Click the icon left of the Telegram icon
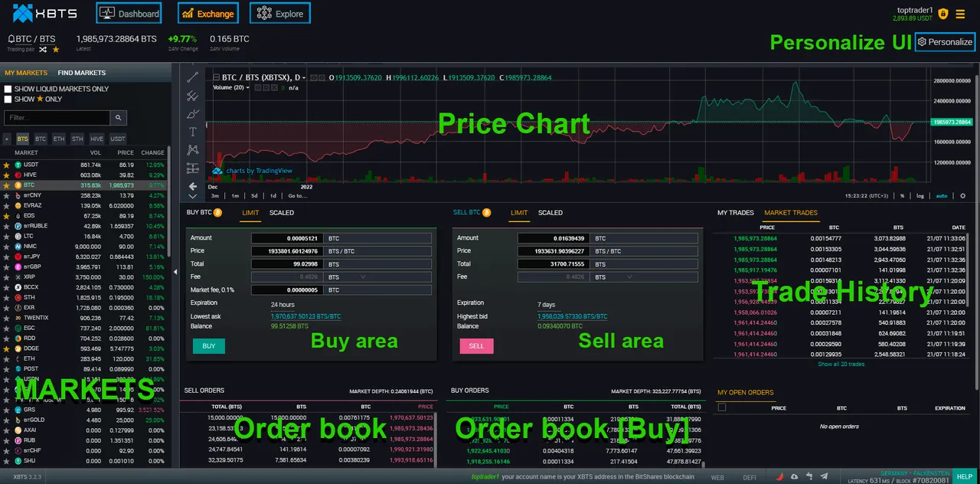The width and height of the screenshot is (980, 484). pyautogui.click(x=810, y=476)
